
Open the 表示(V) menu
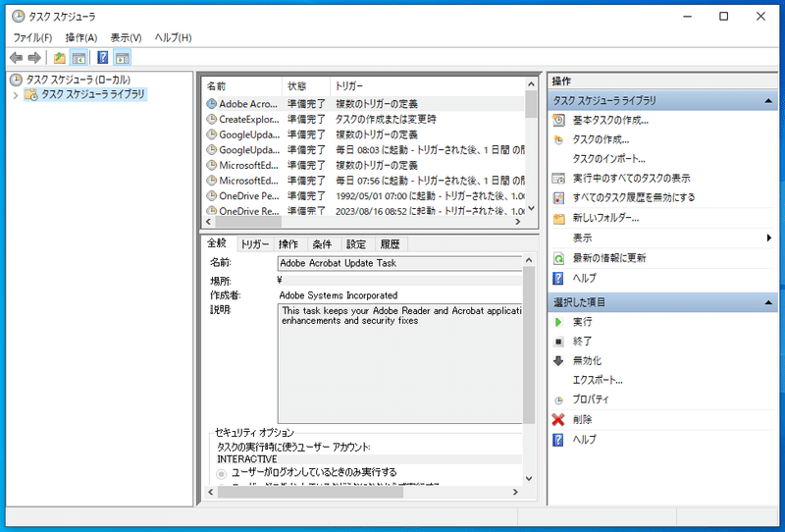click(127, 37)
